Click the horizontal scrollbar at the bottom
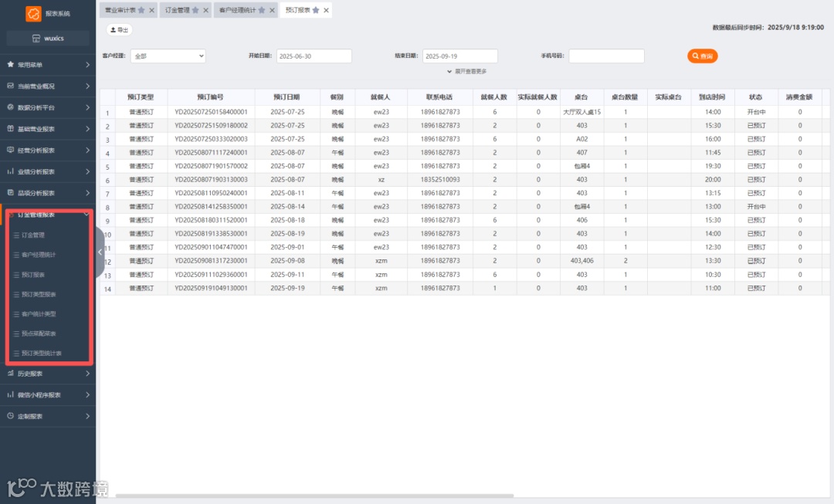834x504 pixels. [x=315, y=496]
